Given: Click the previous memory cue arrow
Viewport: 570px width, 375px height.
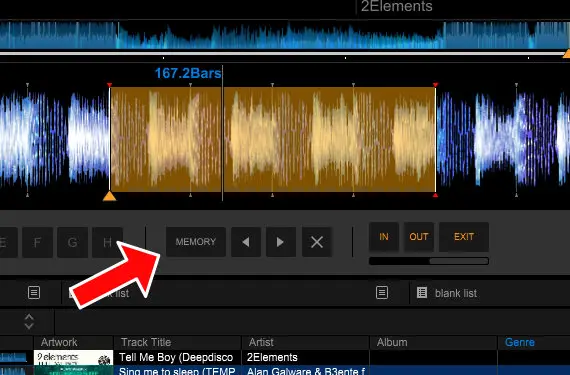Looking at the screenshot, I should (x=246, y=242).
